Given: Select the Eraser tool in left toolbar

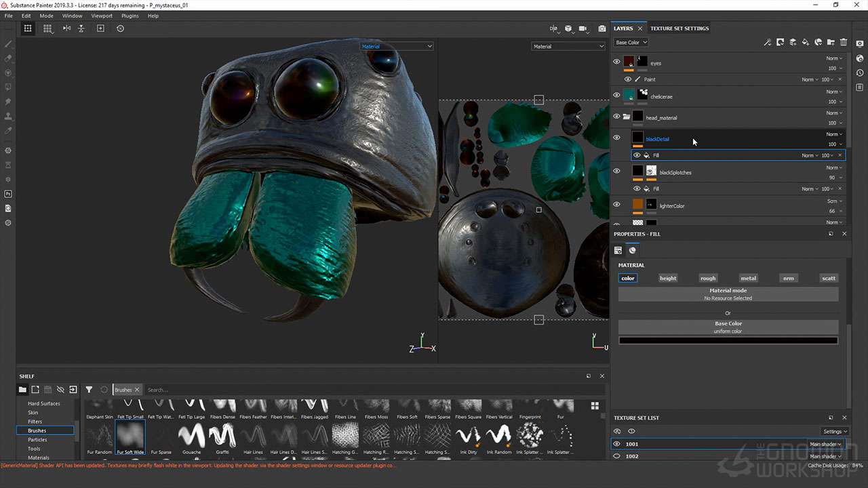Looking at the screenshot, I should pos(8,58).
